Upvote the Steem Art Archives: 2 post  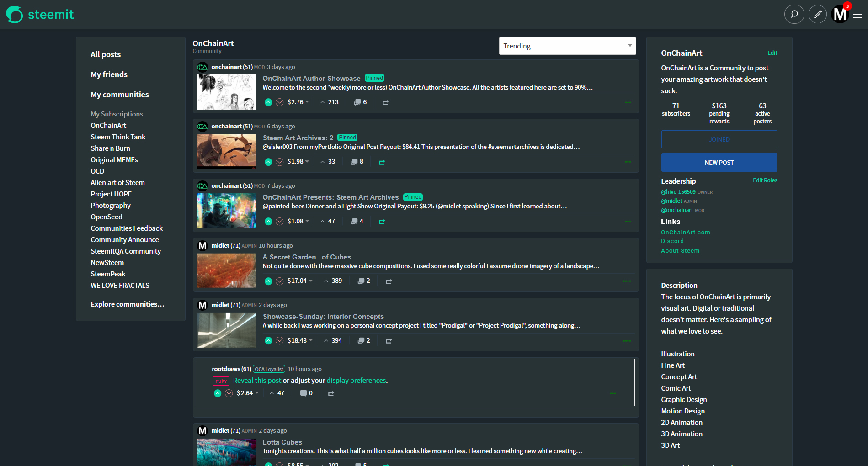point(268,162)
